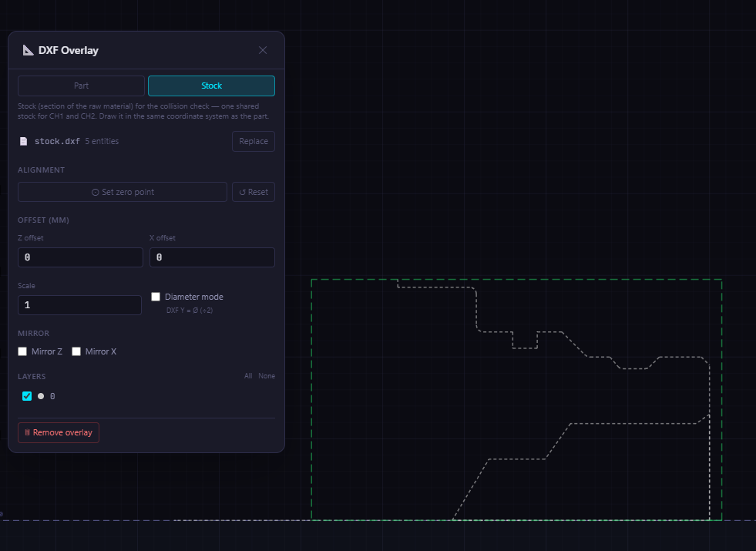The image size is (756, 551).
Task: Select None layers link
Action: [x=267, y=376]
